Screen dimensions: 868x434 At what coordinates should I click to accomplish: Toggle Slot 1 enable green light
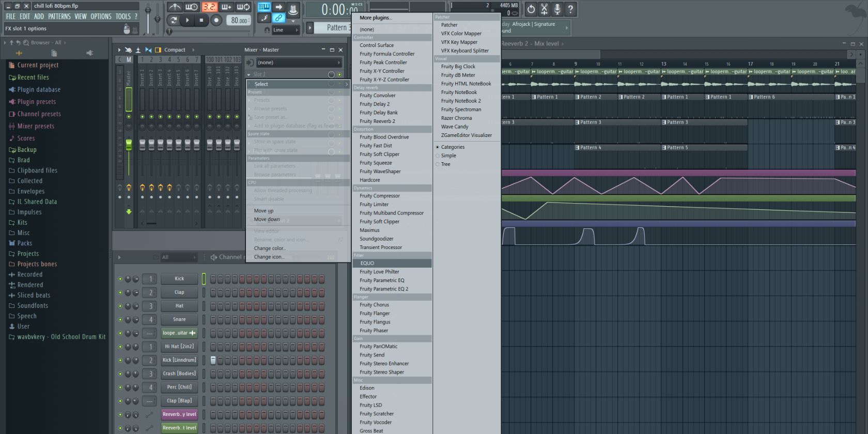(339, 74)
